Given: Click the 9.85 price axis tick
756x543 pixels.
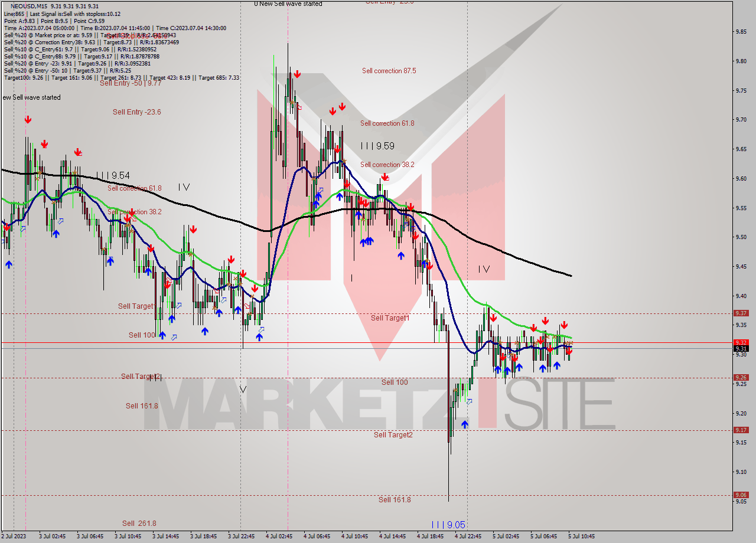Looking at the screenshot, I should tap(741, 32).
